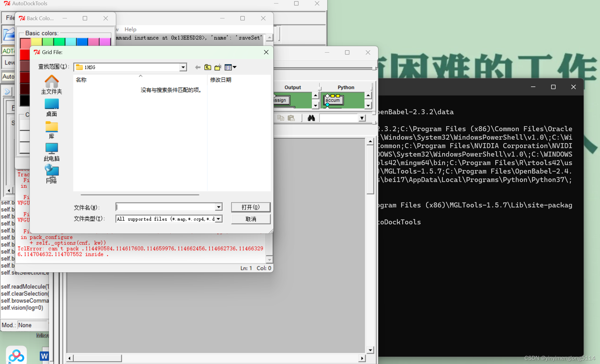The height and width of the screenshot is (364, 600).
Task: Click the paste icon beside the binoculars
Action: click(291, 118)
